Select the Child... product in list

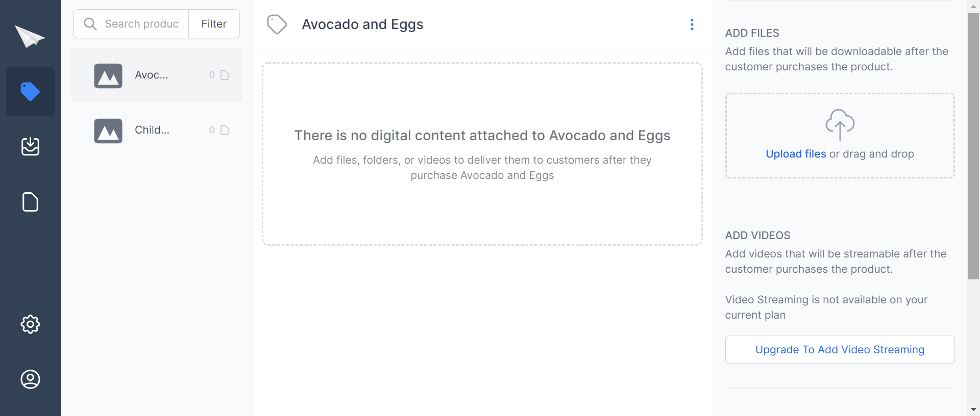click(152, 130)
